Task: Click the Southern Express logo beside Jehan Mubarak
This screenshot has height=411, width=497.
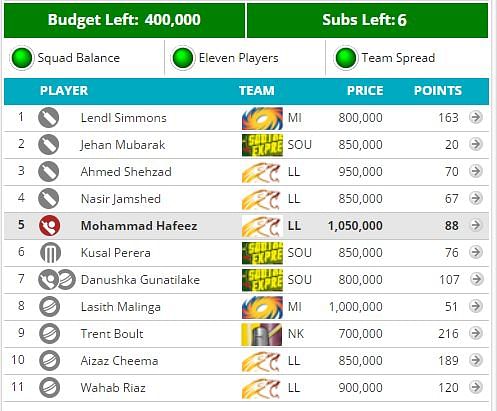Action: pos(262,145)
